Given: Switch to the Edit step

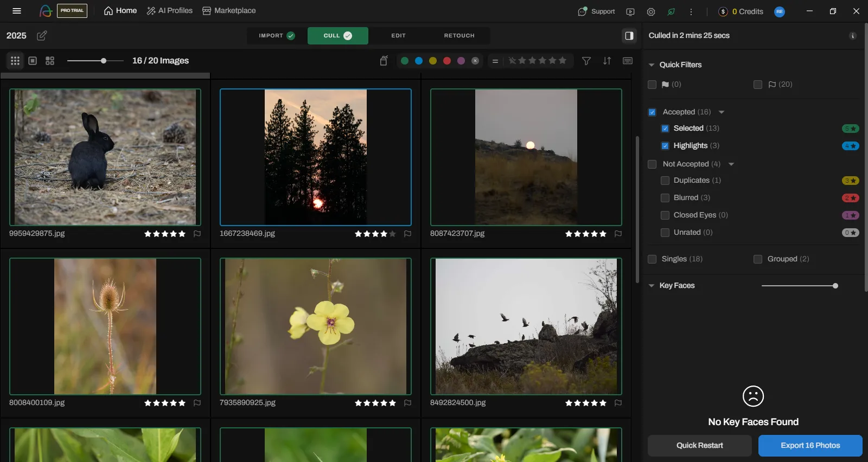Looking at the screenshot, I should [399, 36].
